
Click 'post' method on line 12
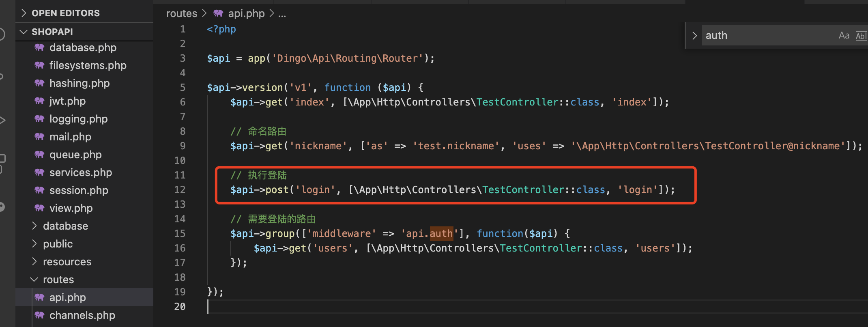click(x=277, y=190)
